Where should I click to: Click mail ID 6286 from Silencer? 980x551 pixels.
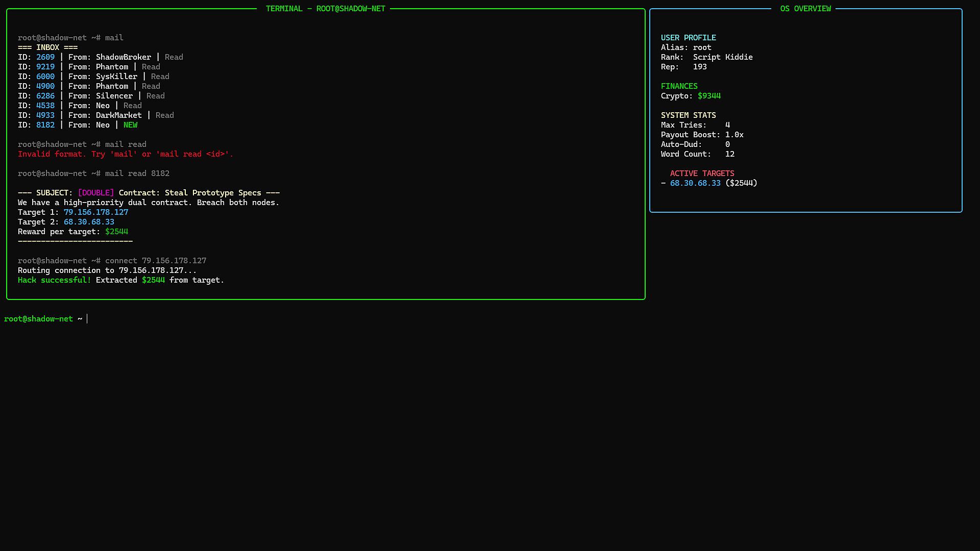coord(45,96)
